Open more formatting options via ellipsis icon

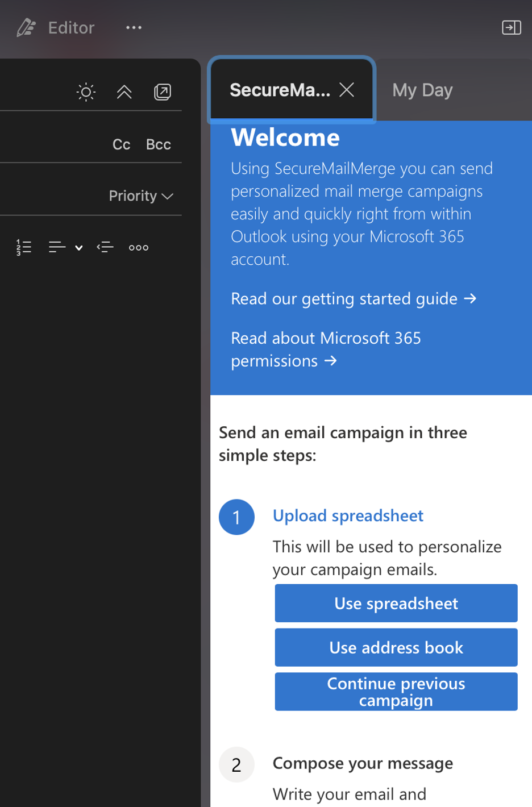tap(138, 247)
